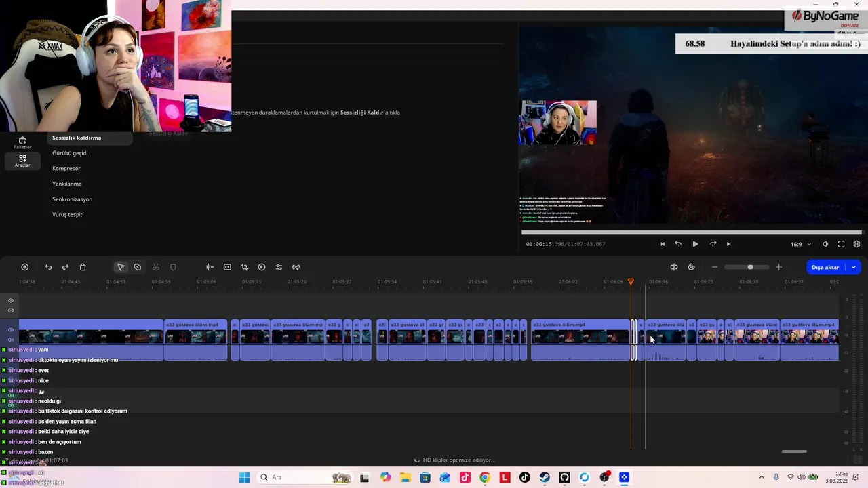Click the record button in timeline toolbar
The width and height of the screenshot is (868, 488).
pyautogui.click(x=25, y=267)
